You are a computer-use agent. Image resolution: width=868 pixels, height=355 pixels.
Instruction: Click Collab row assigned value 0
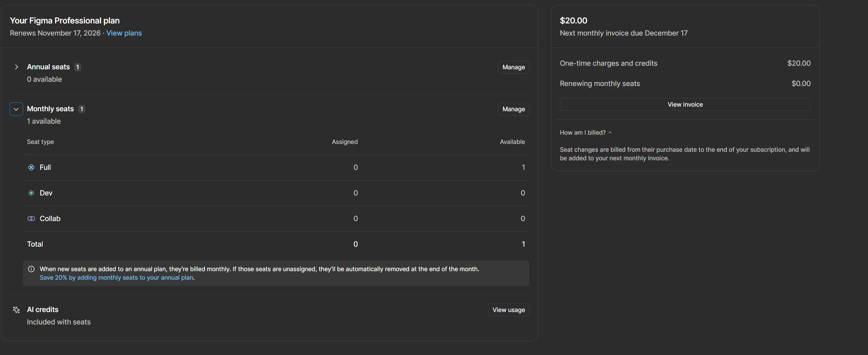click(x=356, y=219)
